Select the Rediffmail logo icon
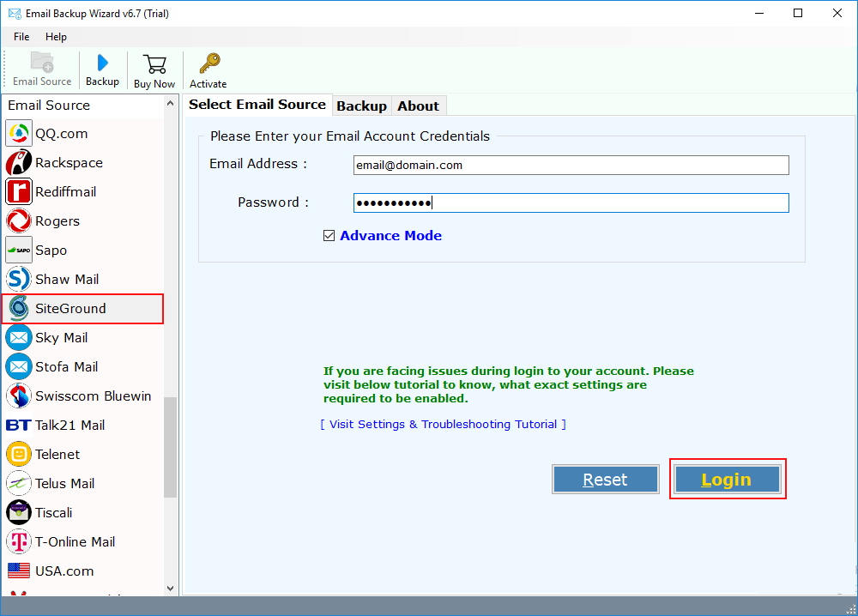This screenshot has width=858, height=616. [x=19, y=191]
